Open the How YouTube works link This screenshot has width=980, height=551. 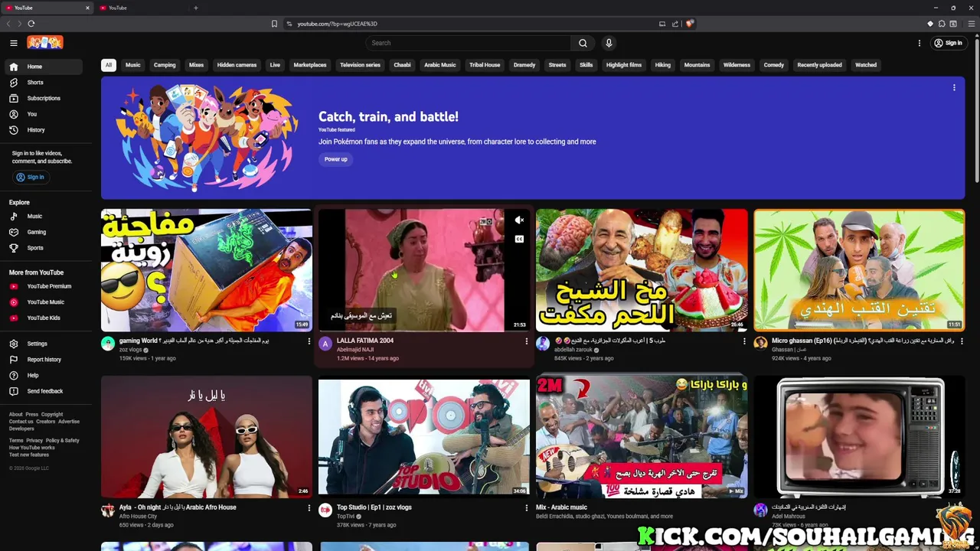click(x=32, y=448)
